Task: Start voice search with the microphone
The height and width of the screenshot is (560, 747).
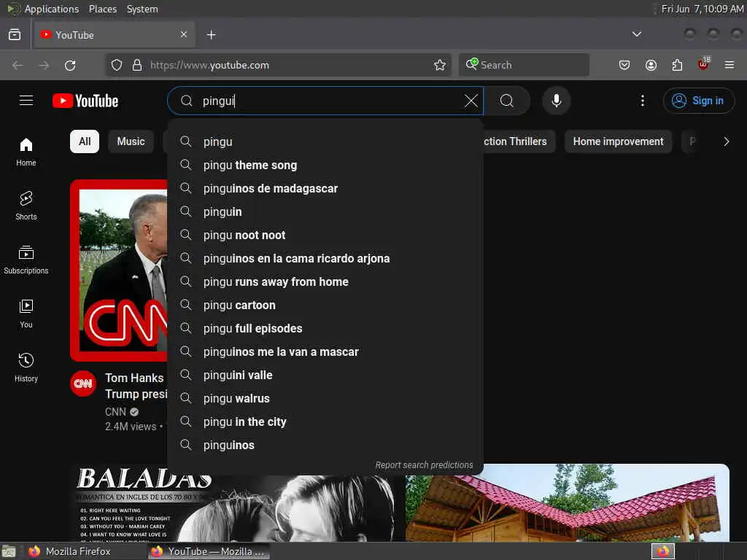Action: coord(556,101)
